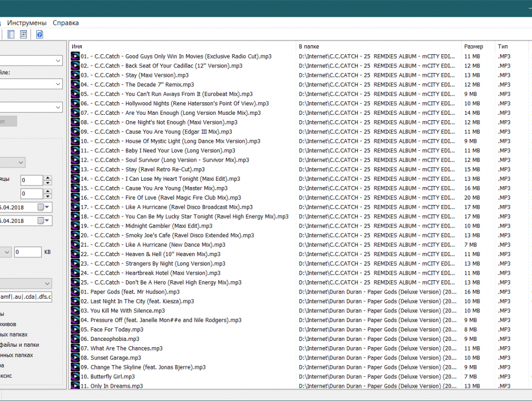Open the upper date field dropdown arrow
The image size is (532, 401).
point(47,207)
